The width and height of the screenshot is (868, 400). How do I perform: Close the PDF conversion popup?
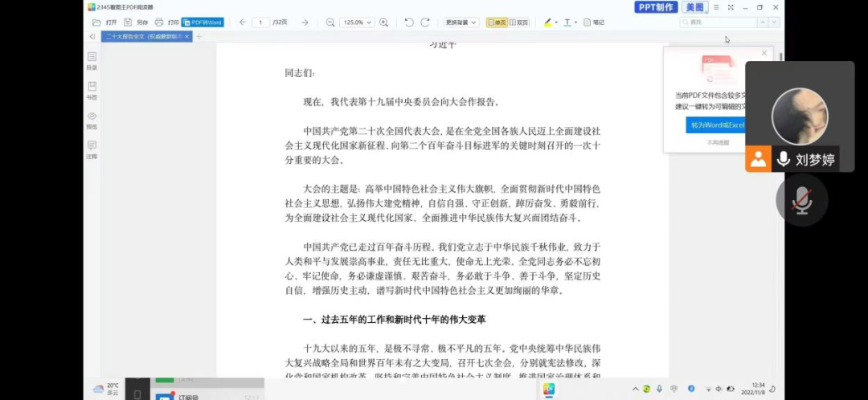(764, 53)
